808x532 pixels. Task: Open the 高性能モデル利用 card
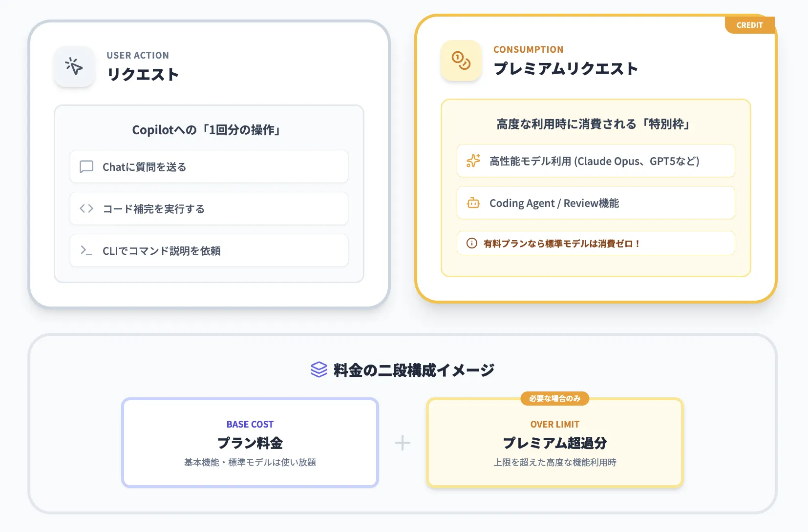tap(595, 161)
